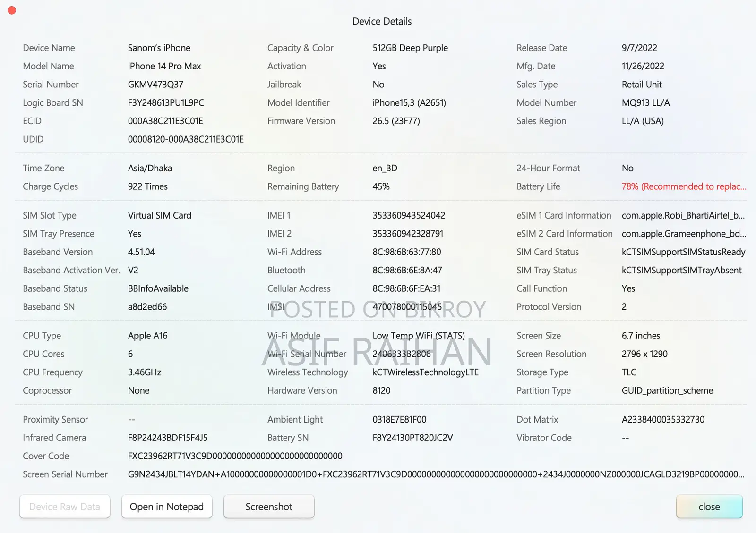Select IMEI 2 value 353360942328791
Image resolution: width=756 pixels, height=533 pixels.
pos(408,234)
